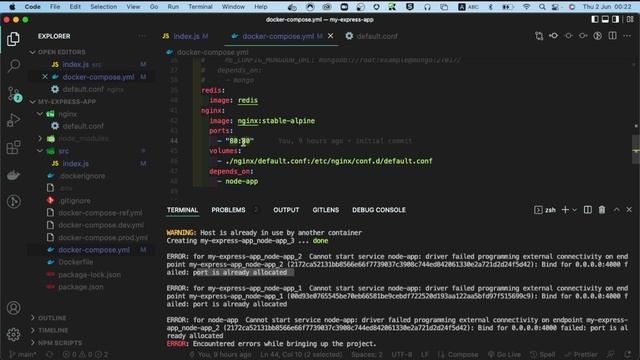Click Explorer more actions ellipsis
The height and width of the screenshot is (360, 640).
tap(142, 36)
